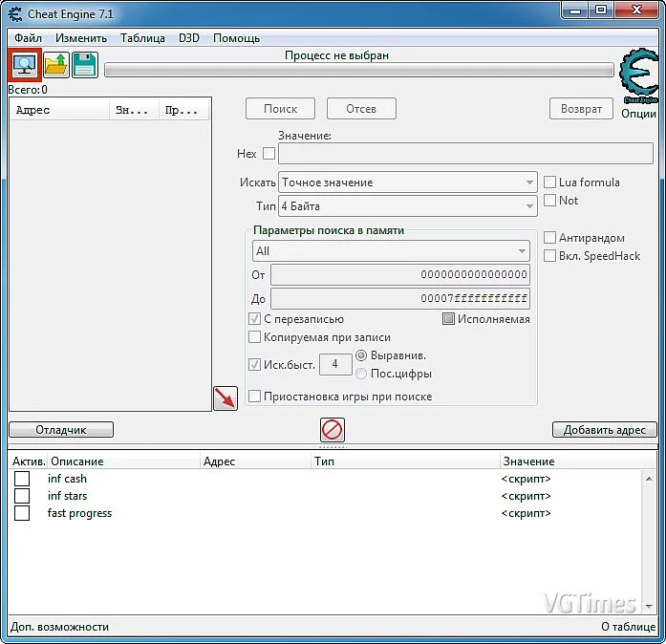Click the От start address field

(x=400, y=274)
